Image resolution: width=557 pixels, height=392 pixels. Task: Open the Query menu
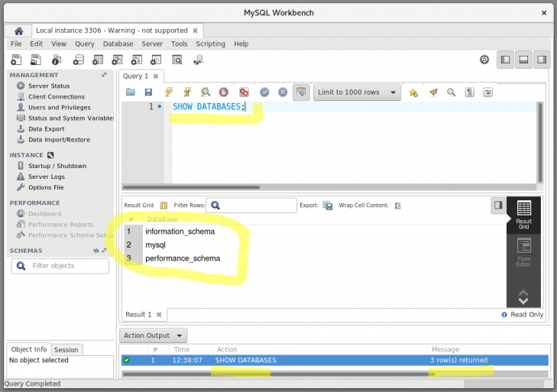point(85,44)
